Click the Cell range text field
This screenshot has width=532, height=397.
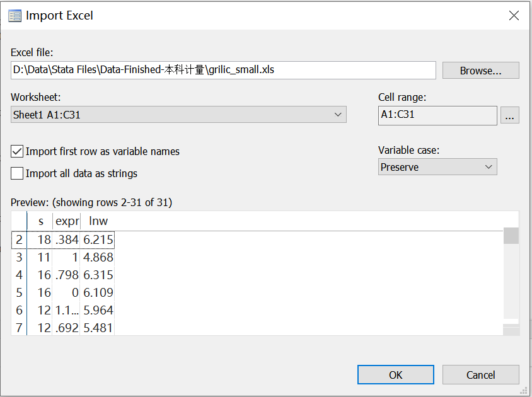pos(437,115)
